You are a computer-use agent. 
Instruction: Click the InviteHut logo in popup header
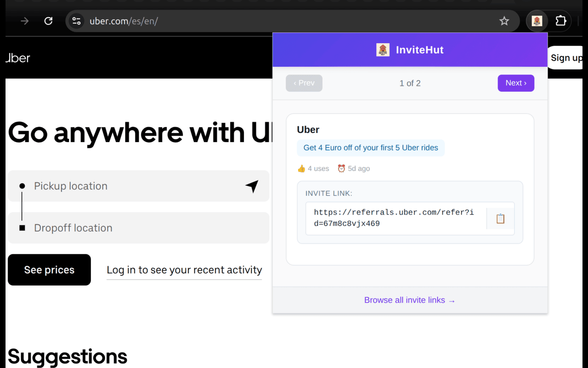point(383,50)
